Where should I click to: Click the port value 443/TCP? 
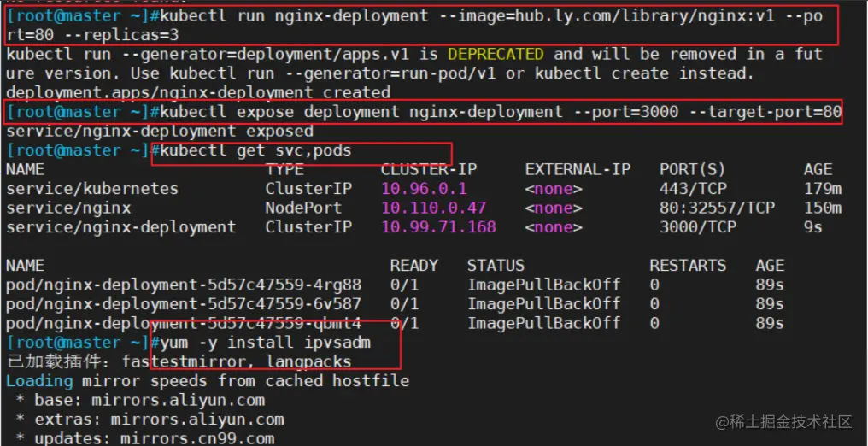tap(693, 189)
